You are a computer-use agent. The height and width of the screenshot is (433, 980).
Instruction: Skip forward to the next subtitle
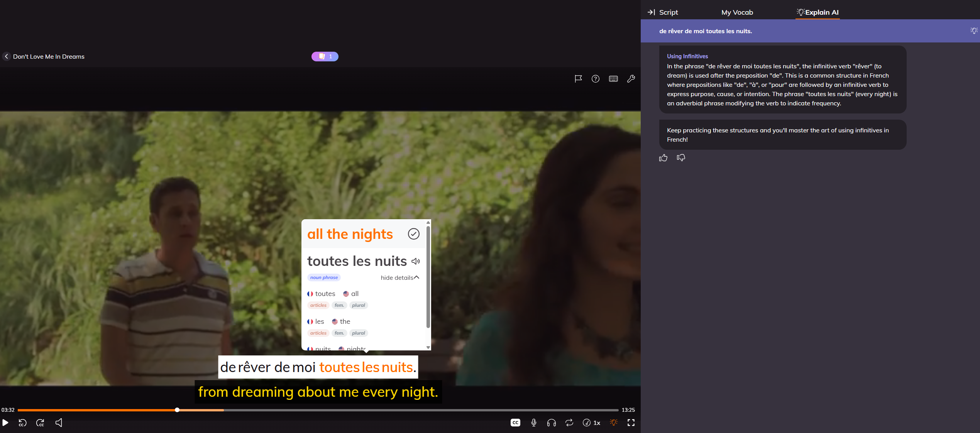[40, 423]
